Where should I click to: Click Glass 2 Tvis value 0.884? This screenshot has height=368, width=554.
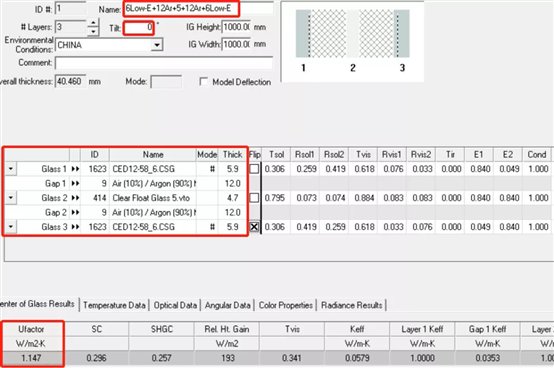click(364, 198)
